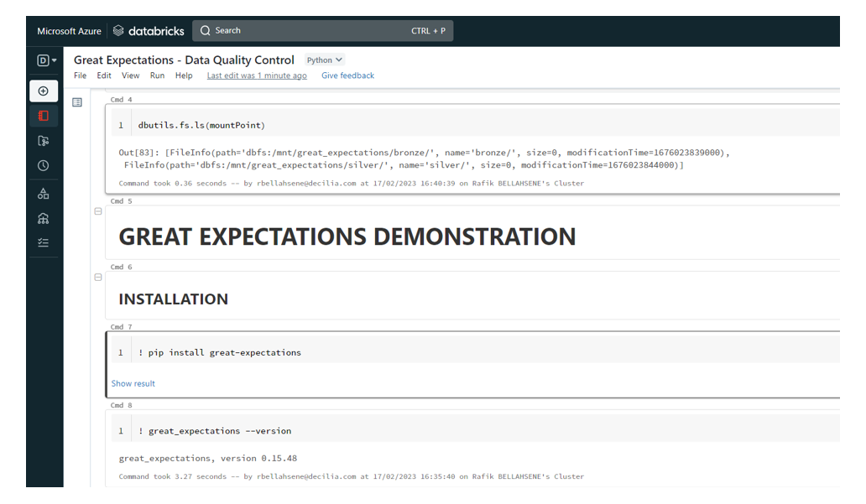Click the FileInfo silver output line
The image size is (866, 504).
click(404, 165)
